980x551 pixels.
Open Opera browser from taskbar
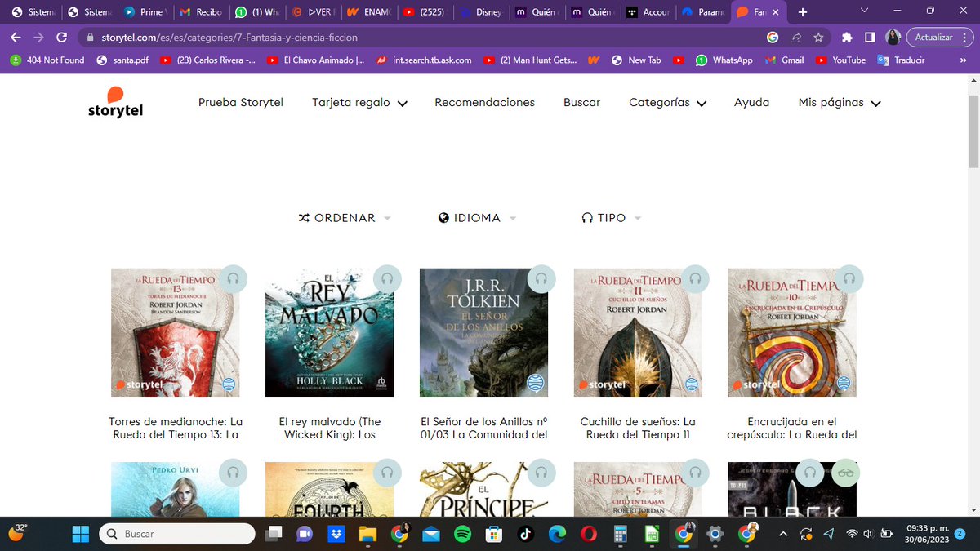point(588,534)
